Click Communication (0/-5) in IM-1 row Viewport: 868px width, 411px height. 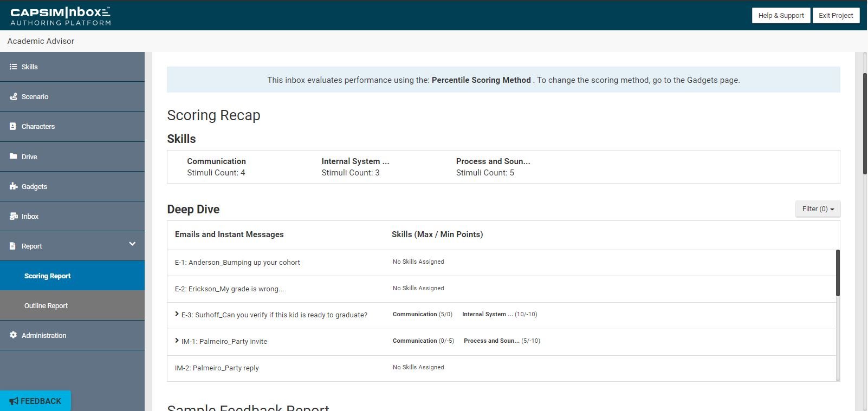pos(423,341)
